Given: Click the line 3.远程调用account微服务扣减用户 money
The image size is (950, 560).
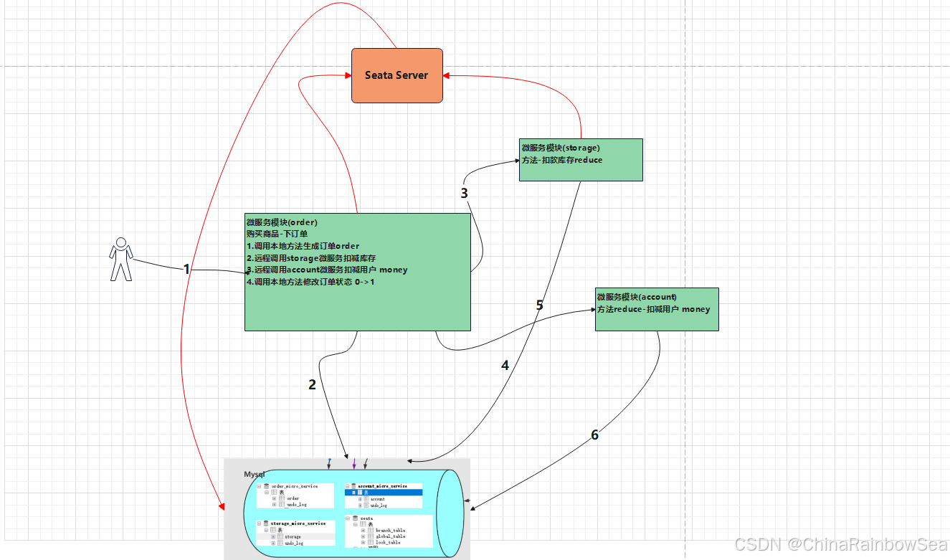Looking at the screenshot, I should 327,270.
